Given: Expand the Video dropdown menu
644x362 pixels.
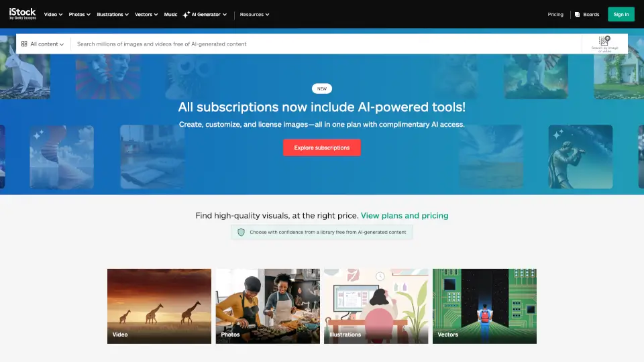Looking at the screenshot, I should pyautogui.click(x=53, y=14).
